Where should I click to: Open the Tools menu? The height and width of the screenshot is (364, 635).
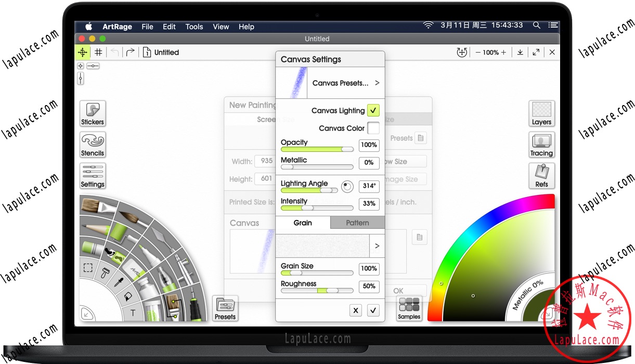(x=194, y=27)
